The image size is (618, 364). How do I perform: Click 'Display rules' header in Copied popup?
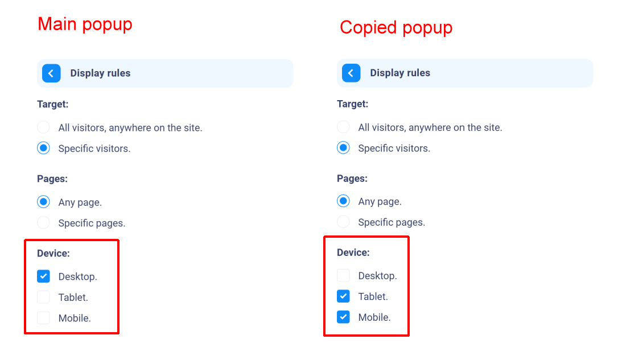click(465, 73)
